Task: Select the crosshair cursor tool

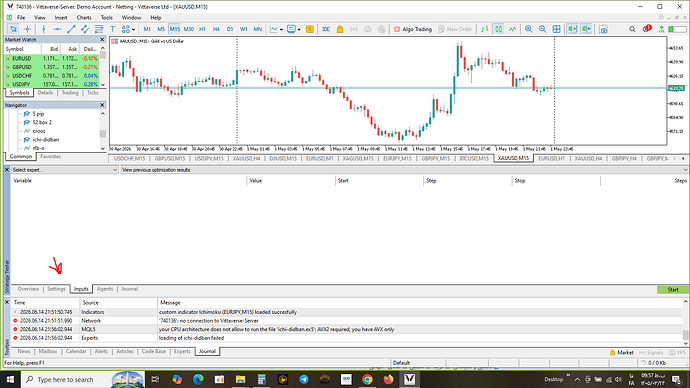Action: pos(27,29)
